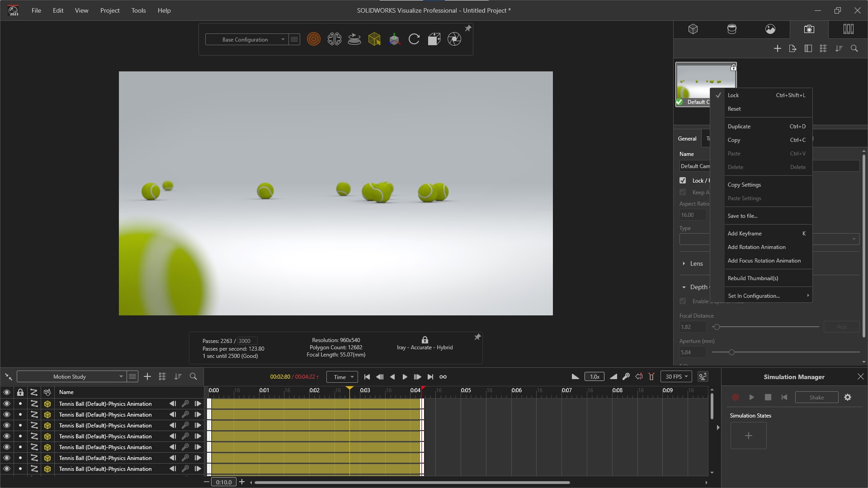Activate the AI denoiser brain icon
Viewport: 868px width, 488px height.
(335, 39)
